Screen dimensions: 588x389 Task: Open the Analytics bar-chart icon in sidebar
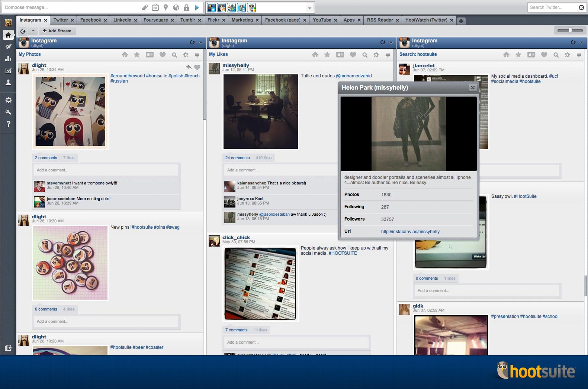point(8,59)
